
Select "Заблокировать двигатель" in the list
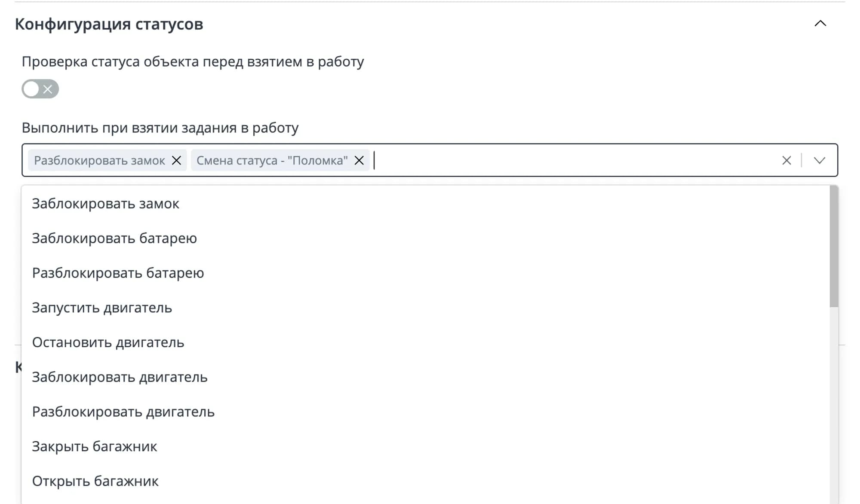tap(120, 377)
